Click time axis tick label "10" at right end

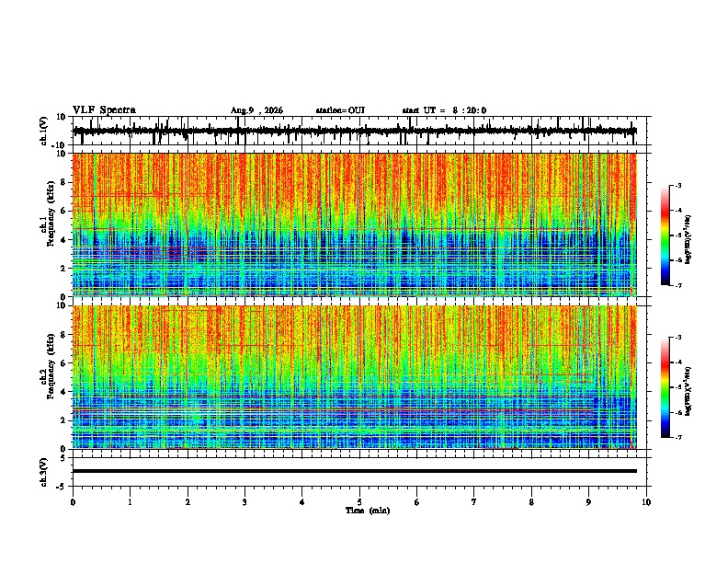coord(646,502)
